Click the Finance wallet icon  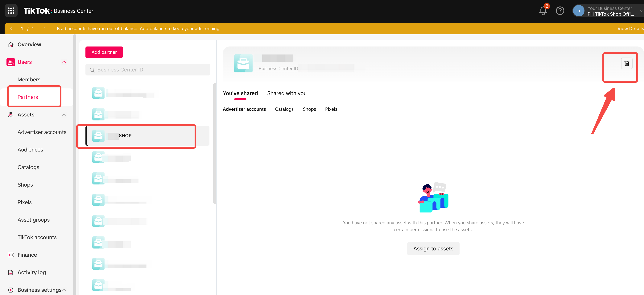[10, 255]
